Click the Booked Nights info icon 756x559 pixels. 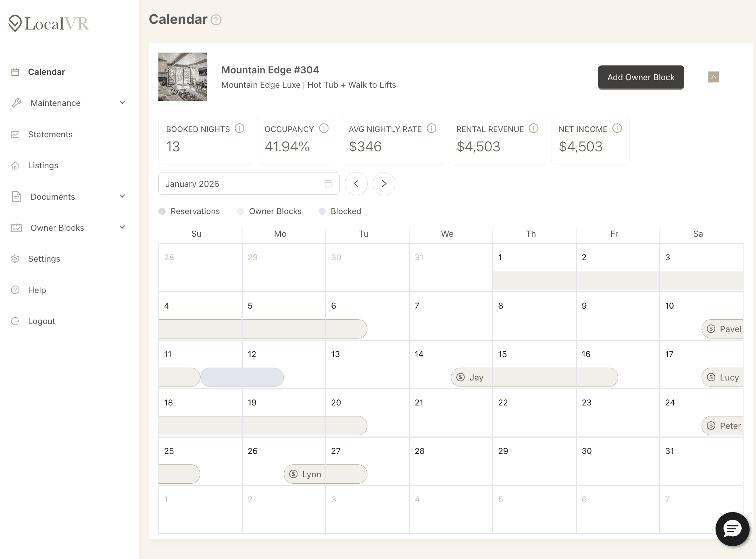240,129
